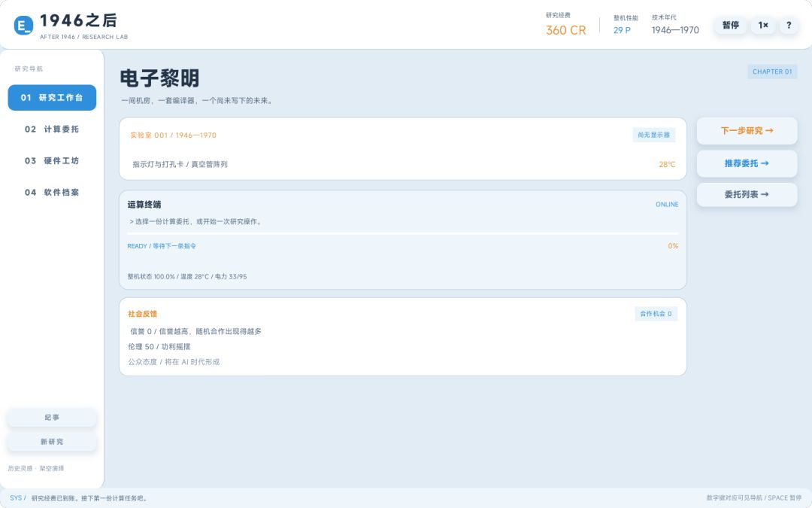Image resolution: width=812 pixels, height=508 pixels.
Task: Start a 新研究 from sidebar
Action: [x=52, y=442]
